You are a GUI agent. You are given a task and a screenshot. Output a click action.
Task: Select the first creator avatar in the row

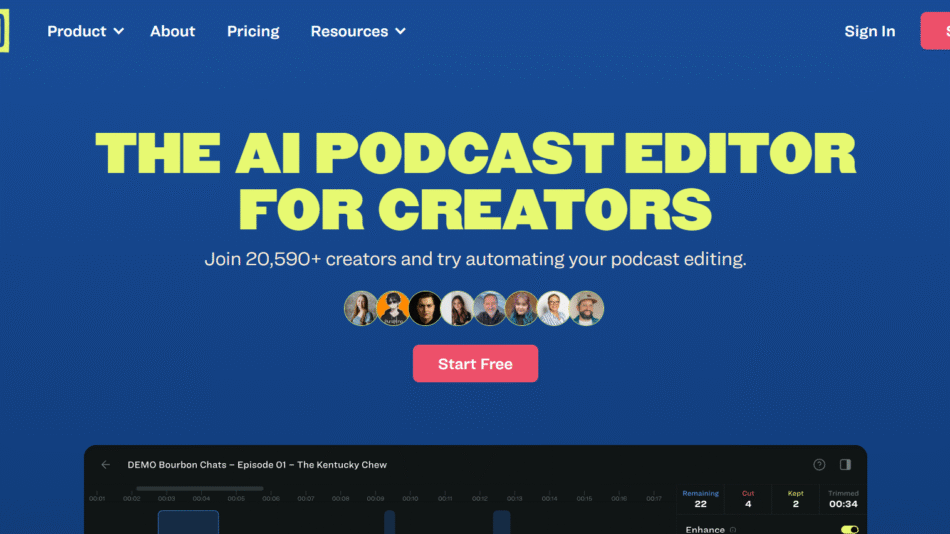click(x=361, y=309)
